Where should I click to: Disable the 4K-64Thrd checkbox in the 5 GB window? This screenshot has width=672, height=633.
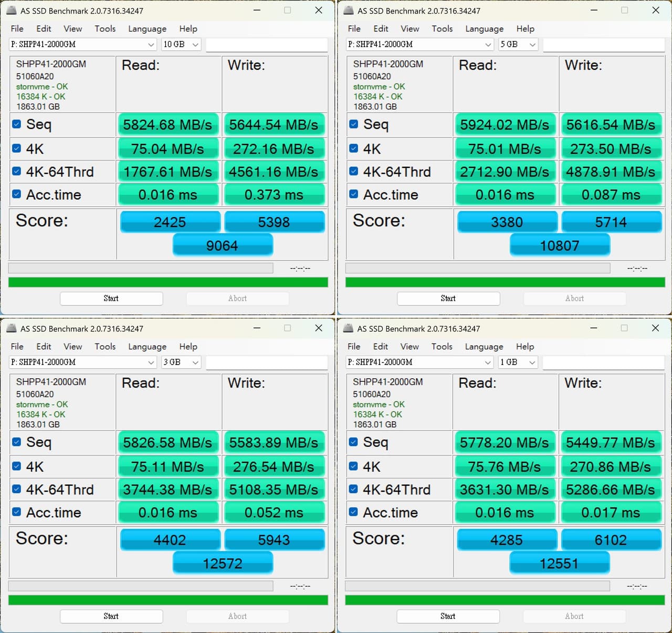354,171
